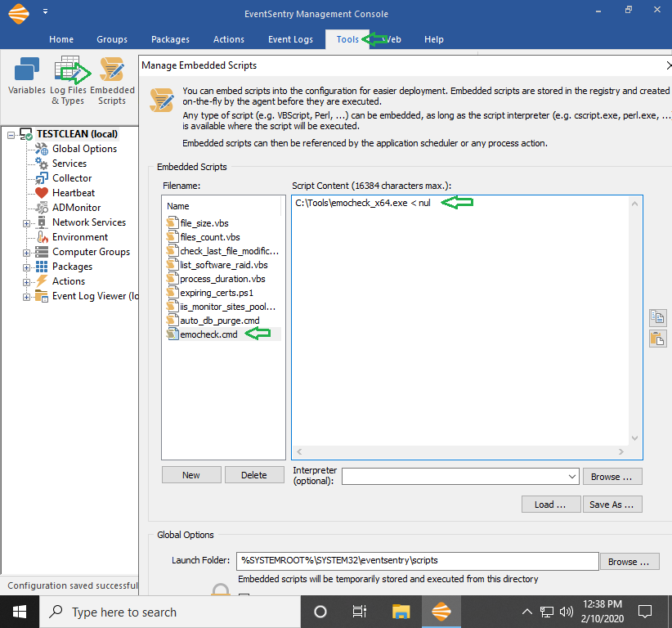Switch to the Groups ribbon tab
The height and width of the screenshot is (628, 672).
pyautogui.click(x=112, y=39)
